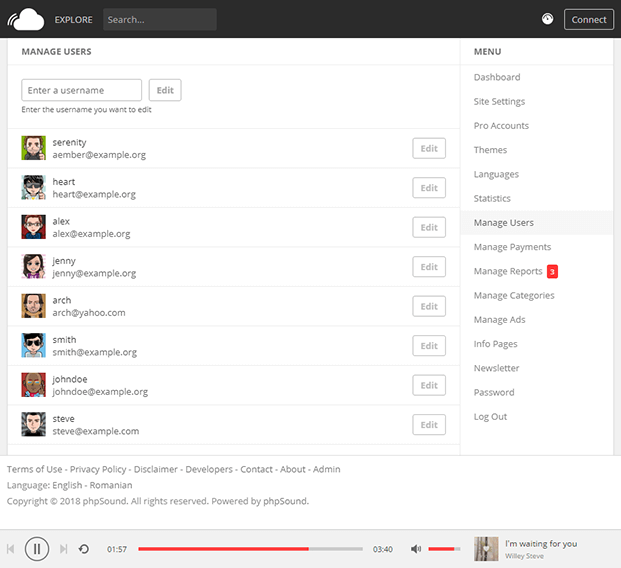Click the phpSound cloud logo
This screenshot has height=568, width=621.
(26, 19)
